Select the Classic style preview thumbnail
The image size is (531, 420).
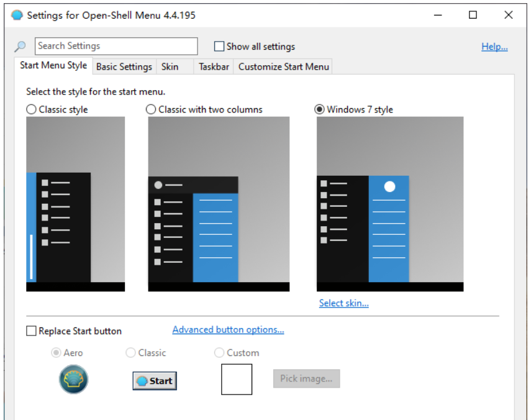75,204
